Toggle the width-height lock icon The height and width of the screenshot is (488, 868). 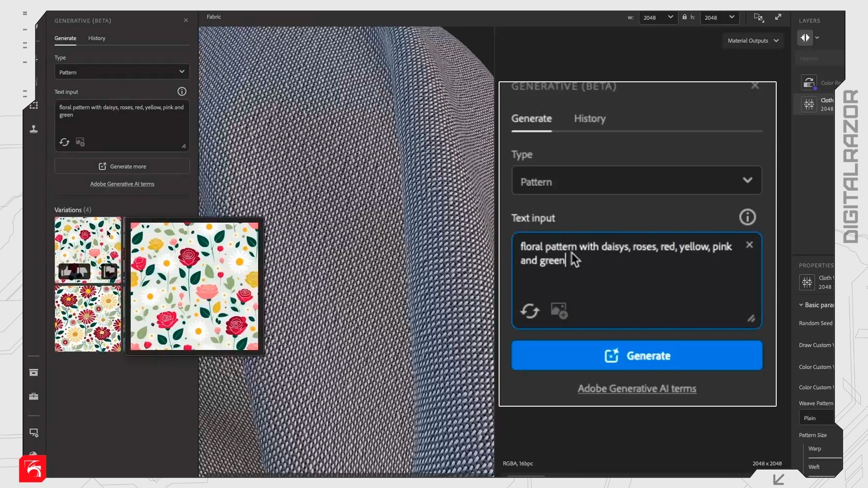pyautogui.click(x=684, y=17)
